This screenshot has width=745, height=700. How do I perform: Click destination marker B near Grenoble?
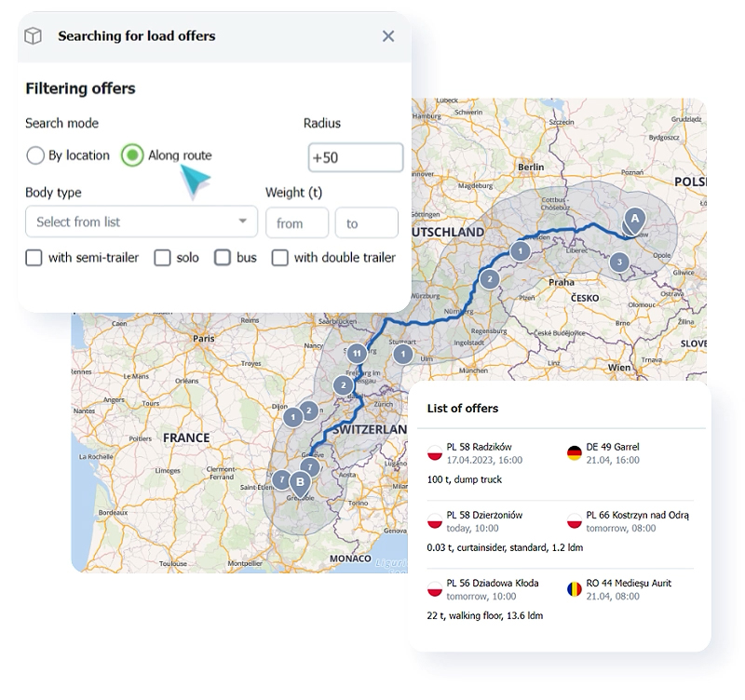(300, 483)
